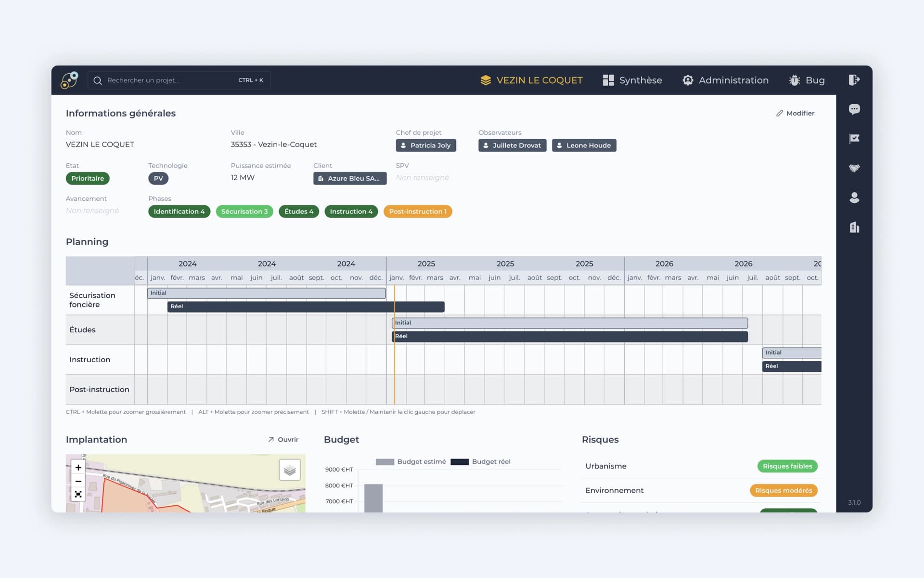This screenshot has width=924, height=578.
Task: Click the Instruction Initial planning bar
Action: [792, 353]
